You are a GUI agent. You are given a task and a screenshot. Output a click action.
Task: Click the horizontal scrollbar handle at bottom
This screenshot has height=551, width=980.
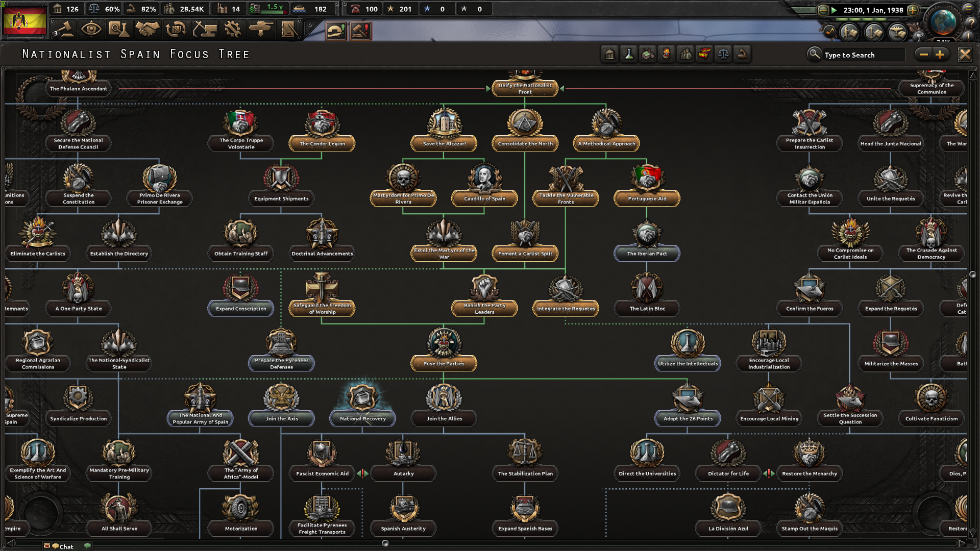(385, 543)
